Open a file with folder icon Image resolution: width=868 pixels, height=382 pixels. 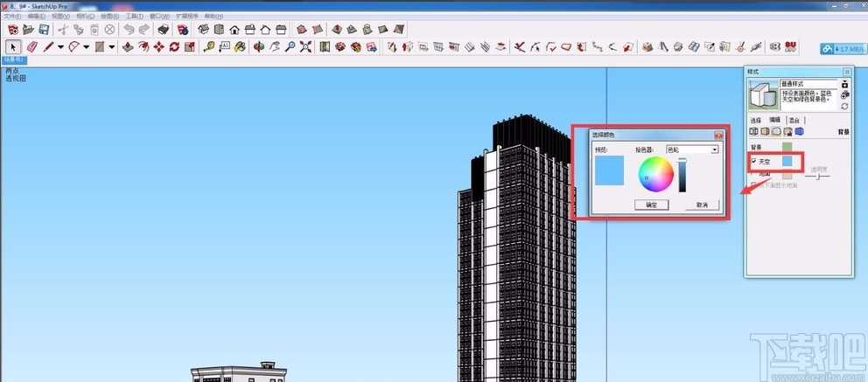28,30
